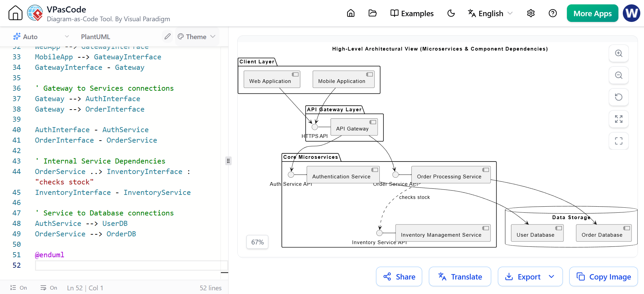Click Copy Image button
Image resolution: width=644 pixels, height=294 pixels.
pos(604,276)
